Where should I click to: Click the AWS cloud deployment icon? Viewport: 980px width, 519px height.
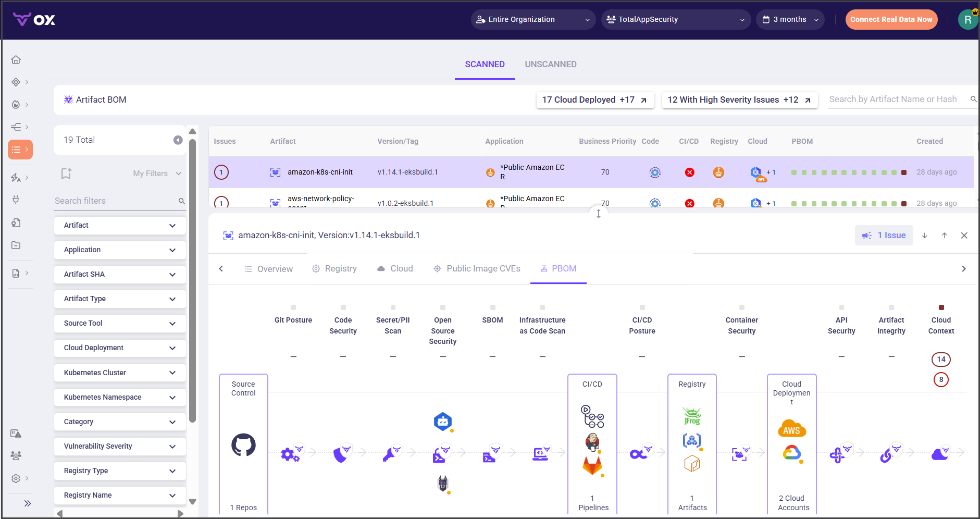pyautogui.click(x=791, y=429)
